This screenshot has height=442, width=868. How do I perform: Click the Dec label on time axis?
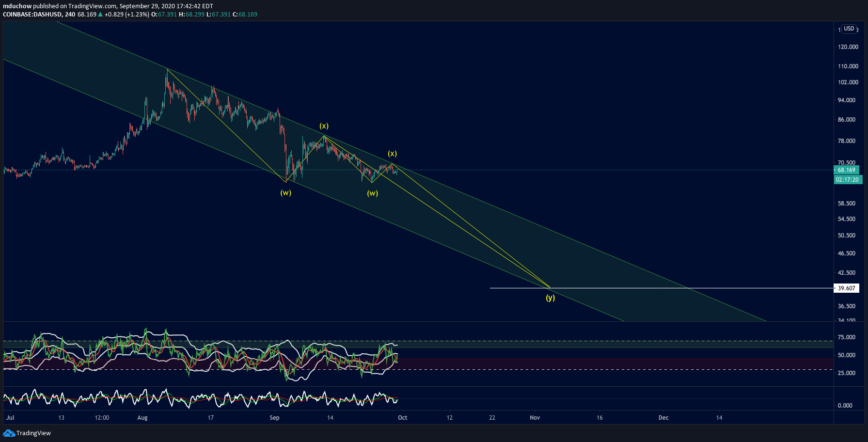click(663, 417)
